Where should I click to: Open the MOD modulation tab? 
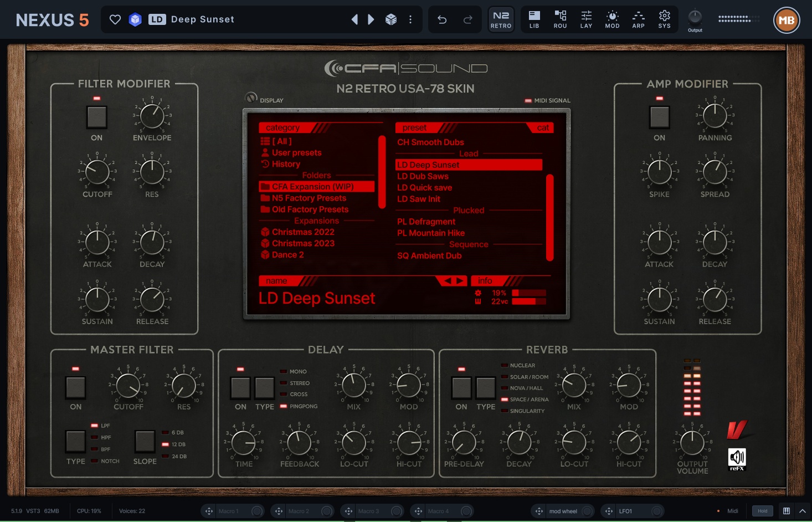pyautogui.click(x=612, y=19)
